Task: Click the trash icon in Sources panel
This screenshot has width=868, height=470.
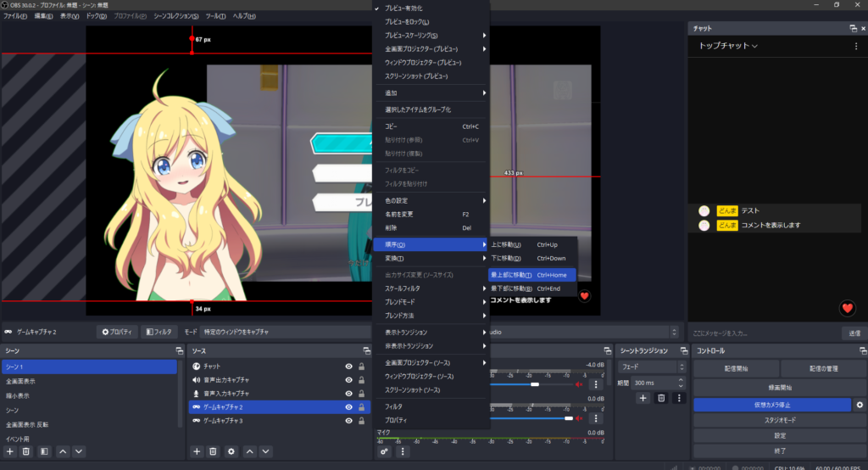Action: pos(214,451)
